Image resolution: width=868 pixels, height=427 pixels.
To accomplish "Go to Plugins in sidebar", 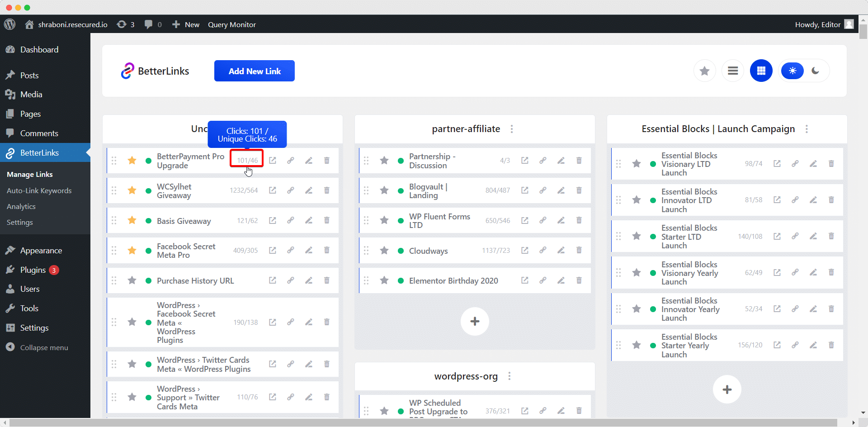I will pos(33,270).
